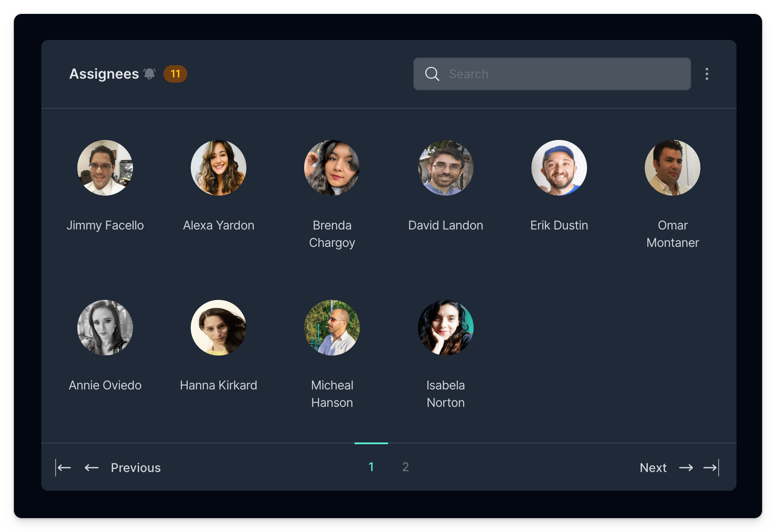Click Isabela Norton's avatar
Viewport: 776px width, 532px height.
446,328
